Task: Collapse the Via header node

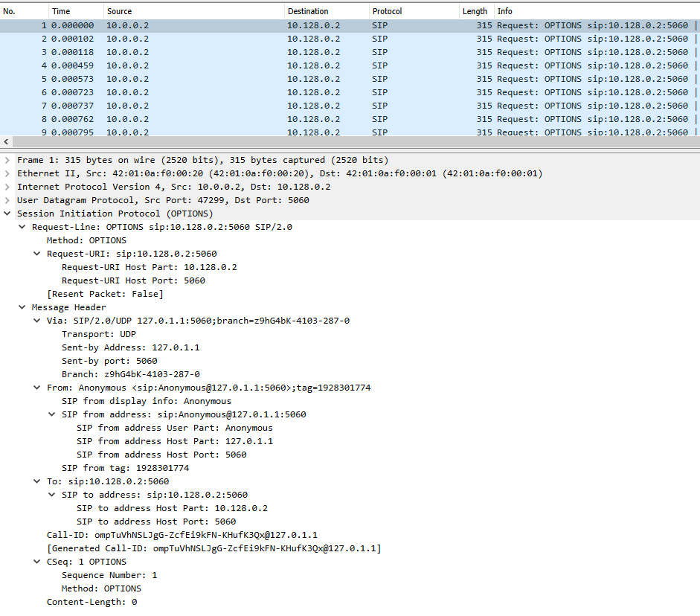Action: tap(37, 321)
